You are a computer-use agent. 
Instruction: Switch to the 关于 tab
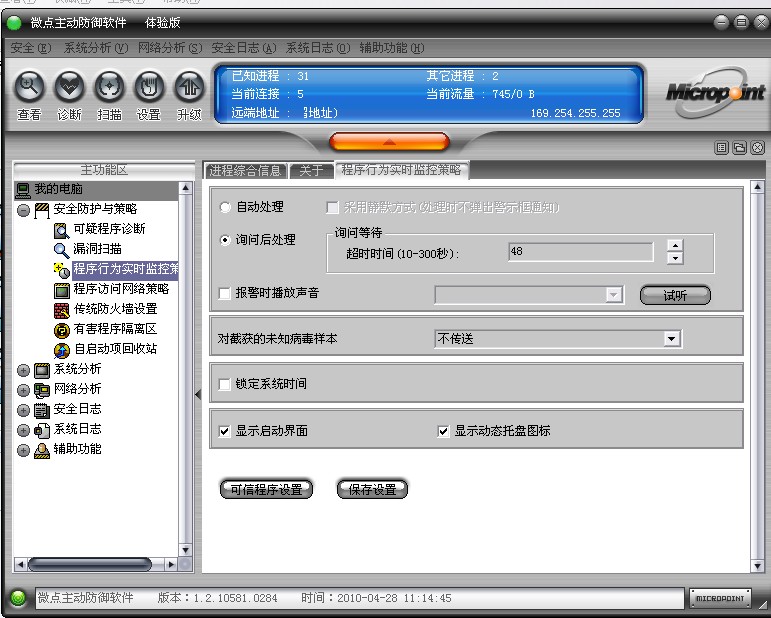coord(311,171)
